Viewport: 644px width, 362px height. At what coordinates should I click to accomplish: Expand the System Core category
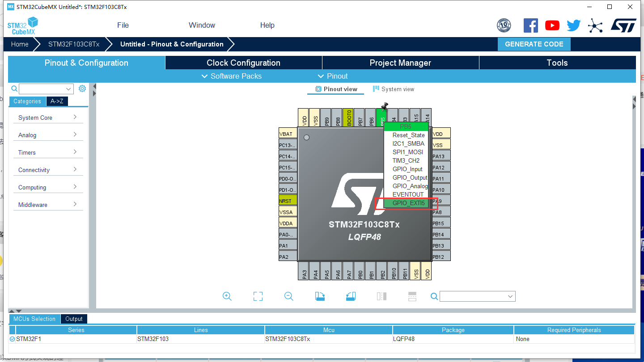(x=48, y=118)
